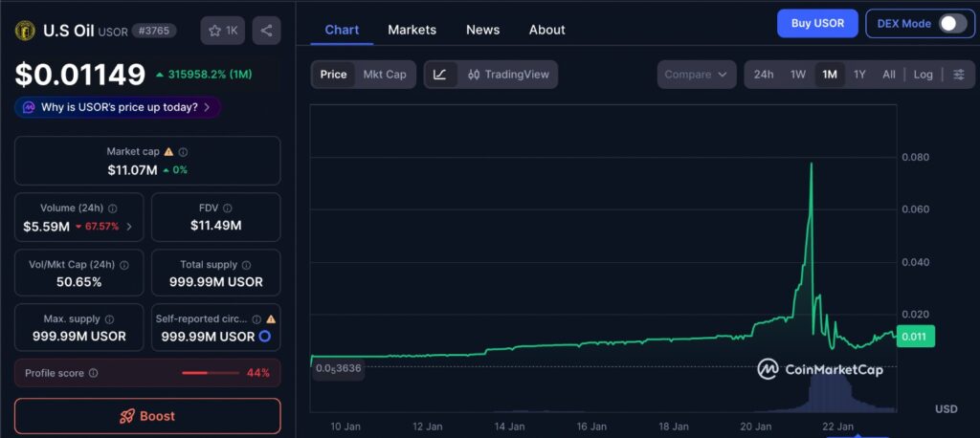
Task: Select Price chart view
Action: [x=333, y=75]
